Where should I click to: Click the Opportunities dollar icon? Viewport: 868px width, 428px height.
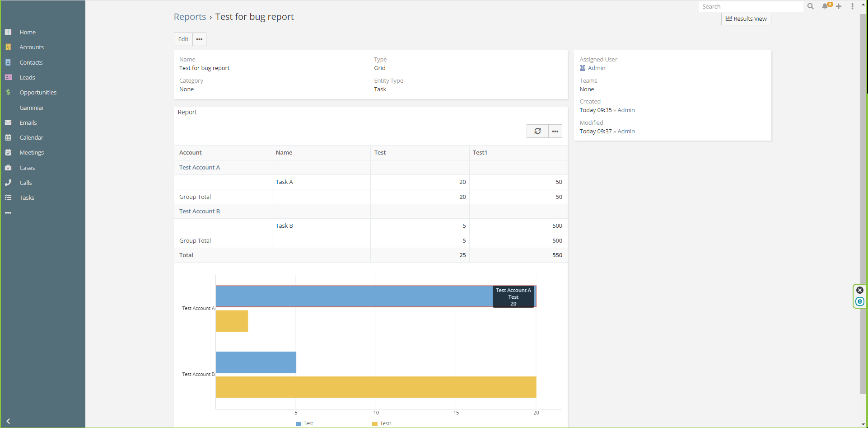pyautogui.click(x=8, y=92)
